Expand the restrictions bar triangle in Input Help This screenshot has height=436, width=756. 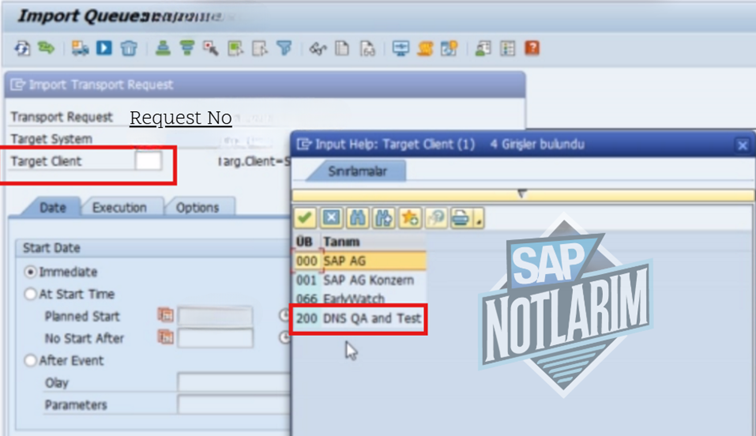tap(522, 194)
